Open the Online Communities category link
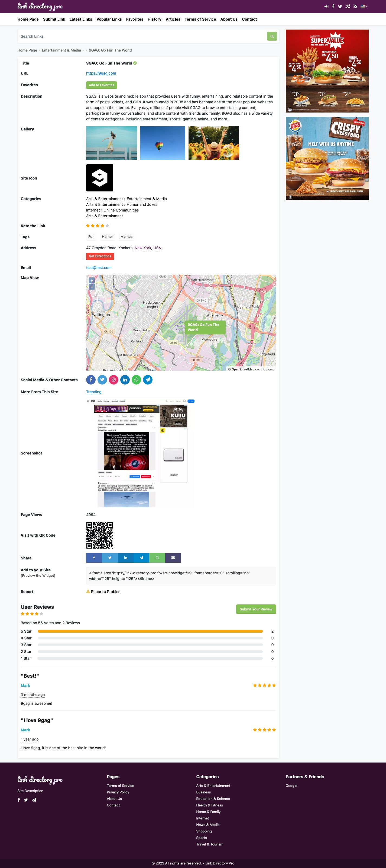Screen dimensions: 386x868 pos(121,210)
